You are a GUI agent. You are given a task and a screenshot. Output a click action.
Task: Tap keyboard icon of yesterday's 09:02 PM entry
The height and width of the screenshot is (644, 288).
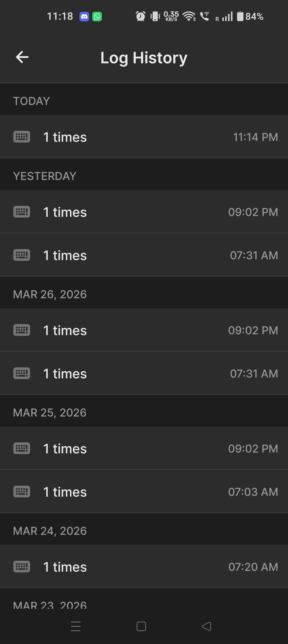point(22,212)
